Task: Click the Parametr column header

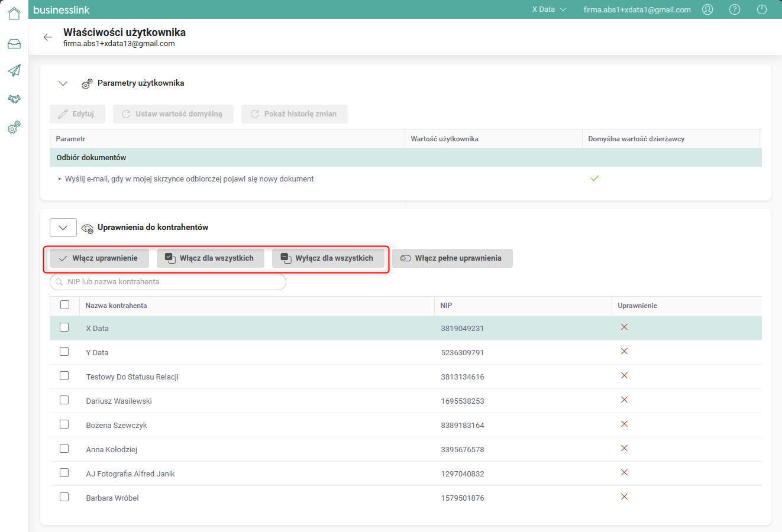Action: point(227,139)
